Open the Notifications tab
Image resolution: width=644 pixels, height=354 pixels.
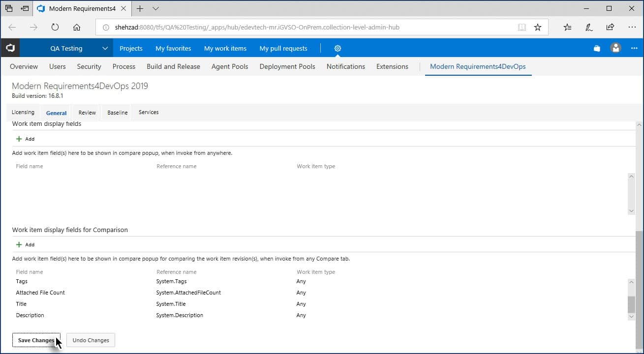(346, 66)
